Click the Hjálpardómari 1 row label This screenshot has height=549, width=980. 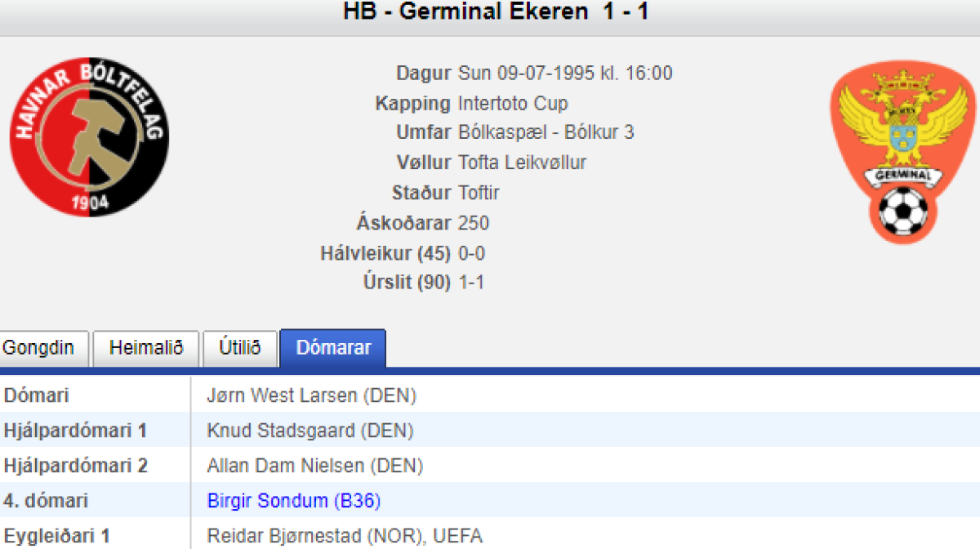coord(75,431)
